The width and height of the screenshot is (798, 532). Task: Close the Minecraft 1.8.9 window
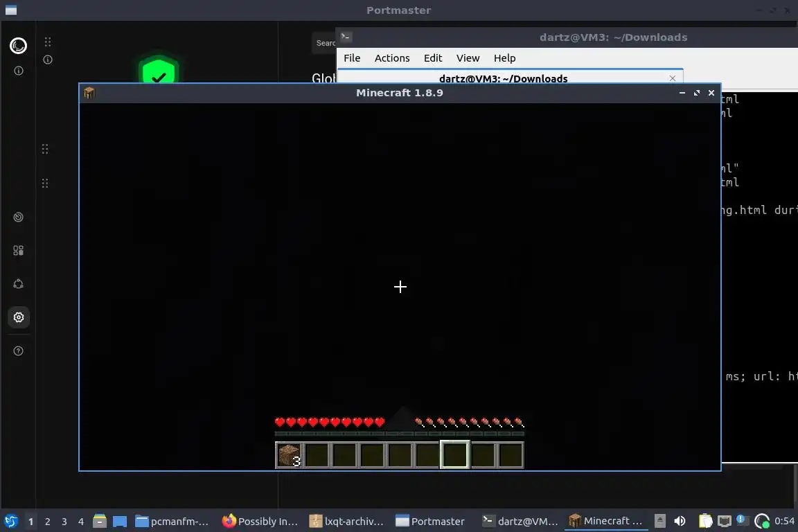point(711,93)
